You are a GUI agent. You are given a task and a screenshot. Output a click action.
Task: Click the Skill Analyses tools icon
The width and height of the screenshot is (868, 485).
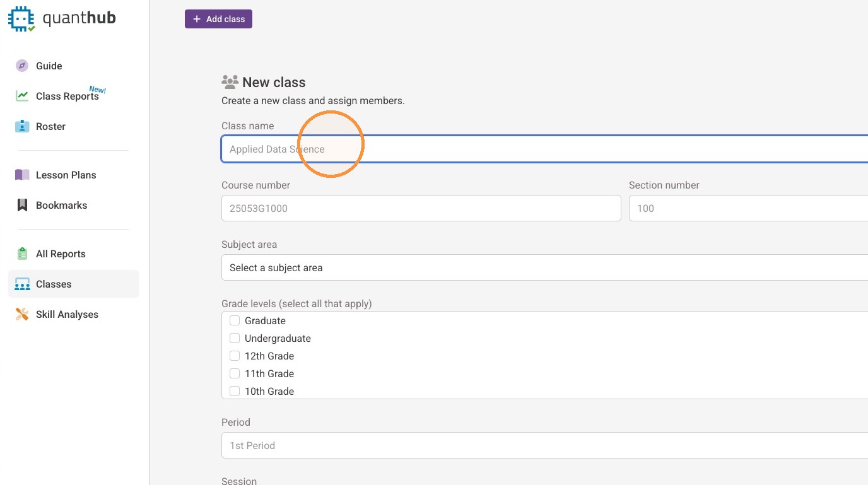(x=22, y=314)
